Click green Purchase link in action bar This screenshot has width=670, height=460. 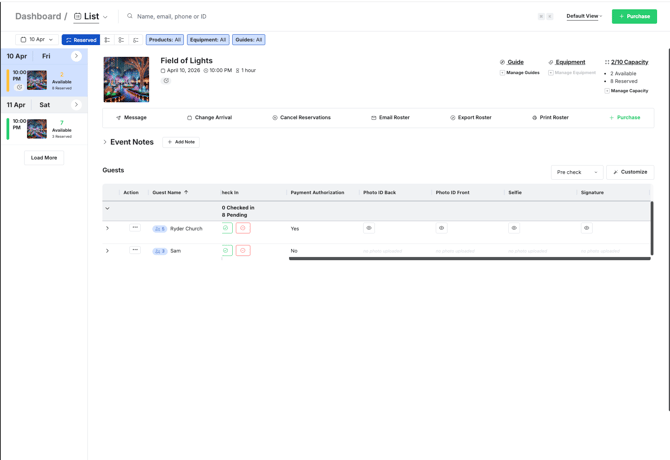(x=624, y=117)
